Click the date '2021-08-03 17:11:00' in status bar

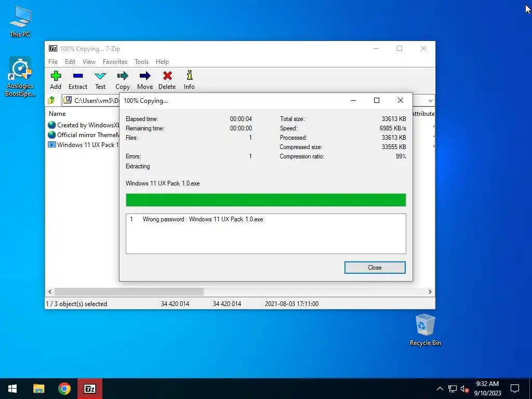[291, 303]
